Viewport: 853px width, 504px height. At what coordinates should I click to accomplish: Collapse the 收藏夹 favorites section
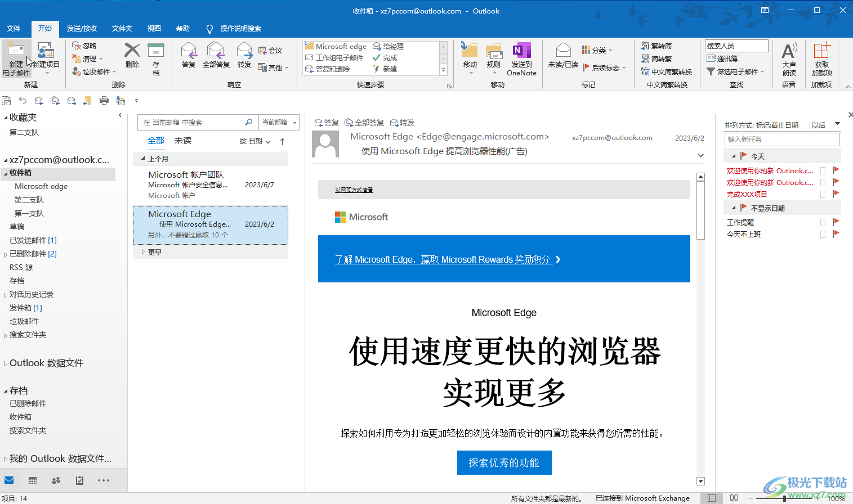coord(6,118)
